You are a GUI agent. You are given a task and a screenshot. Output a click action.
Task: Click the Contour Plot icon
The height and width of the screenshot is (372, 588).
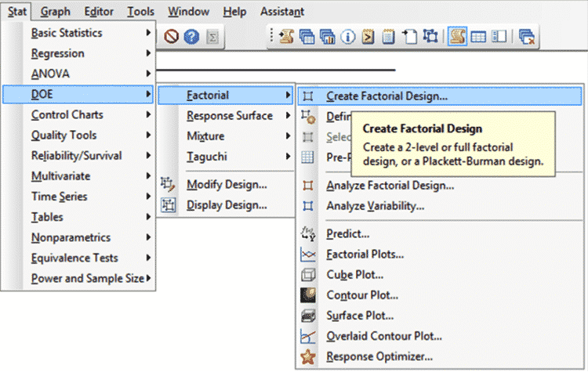[x=308, y=295]
